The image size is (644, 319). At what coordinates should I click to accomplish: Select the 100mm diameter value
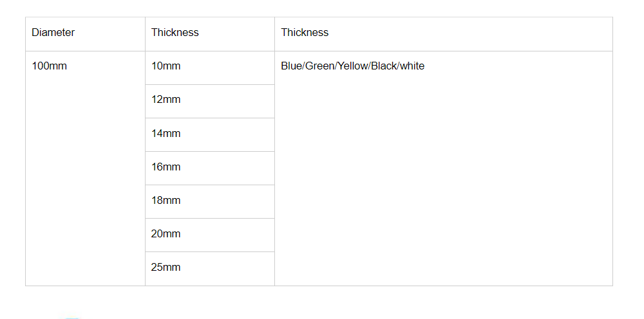coord(50,66)
